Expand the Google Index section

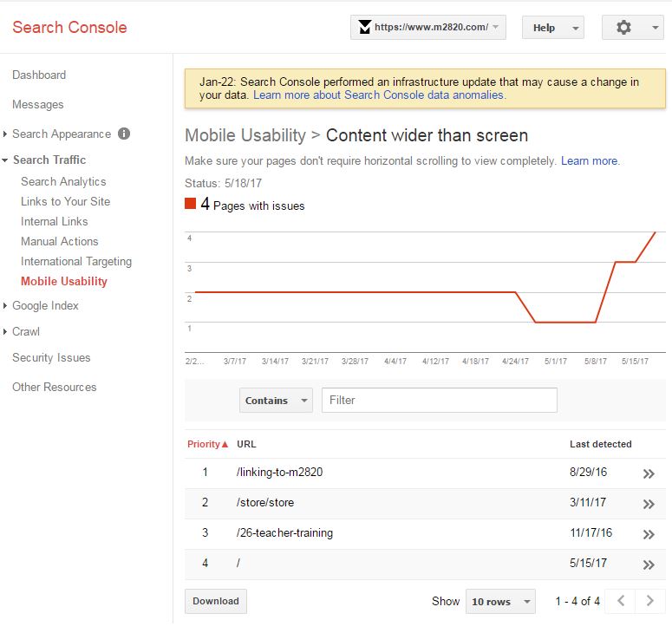click(x=45, y=305)
